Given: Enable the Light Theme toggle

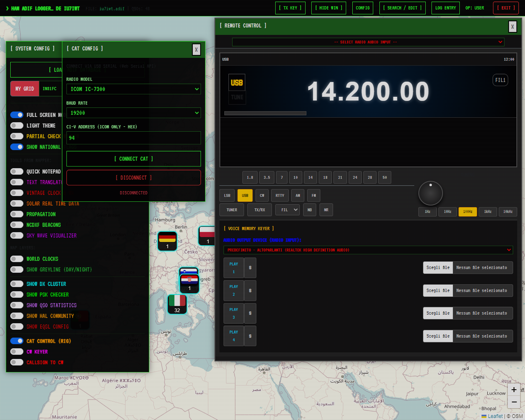Looking at the screenshot, I should click(x=17, y=126).
